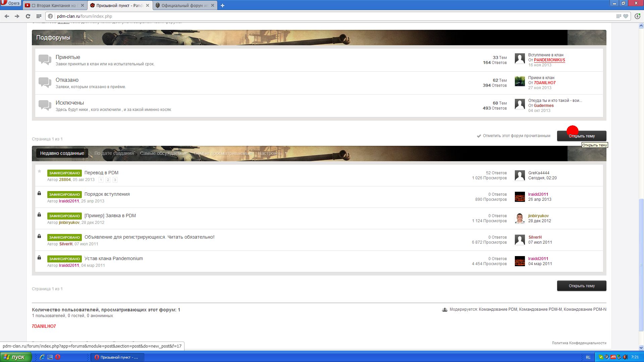Switch to Самые обсуждаемые tab
This screenshot has width=644, height=362.
(x=164, y=153)
